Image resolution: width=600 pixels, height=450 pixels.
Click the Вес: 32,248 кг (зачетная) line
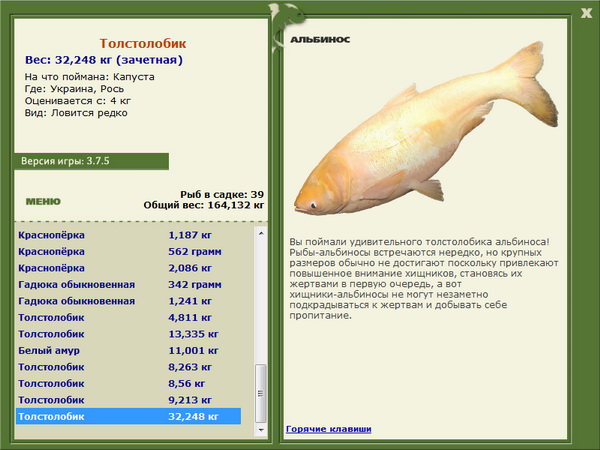[104, 60]
